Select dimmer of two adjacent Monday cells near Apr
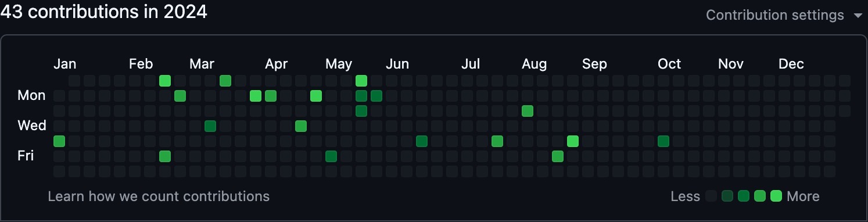 coord(271,96)
